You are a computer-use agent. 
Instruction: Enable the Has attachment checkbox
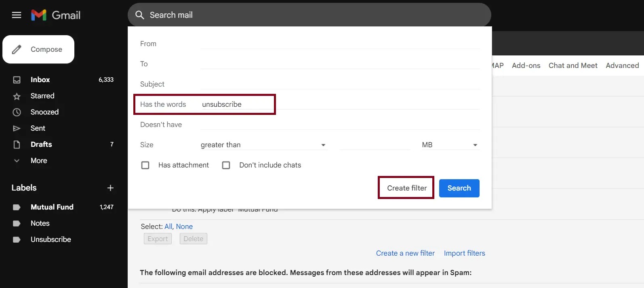coord(145,165)
